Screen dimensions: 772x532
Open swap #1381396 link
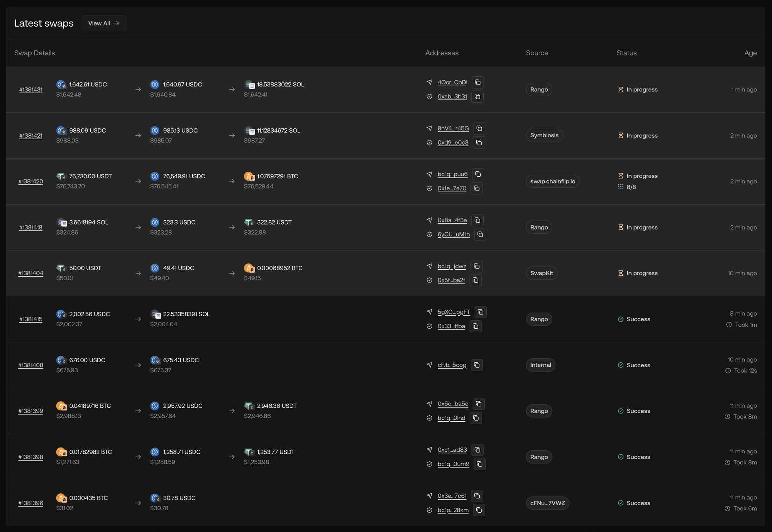(x=31, y=503)
